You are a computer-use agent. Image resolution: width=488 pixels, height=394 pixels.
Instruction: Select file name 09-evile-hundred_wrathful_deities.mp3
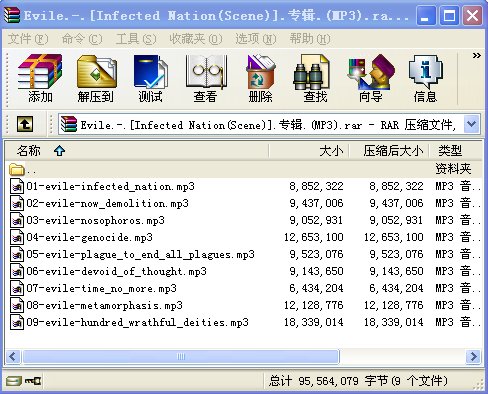[x=137, y=322]
